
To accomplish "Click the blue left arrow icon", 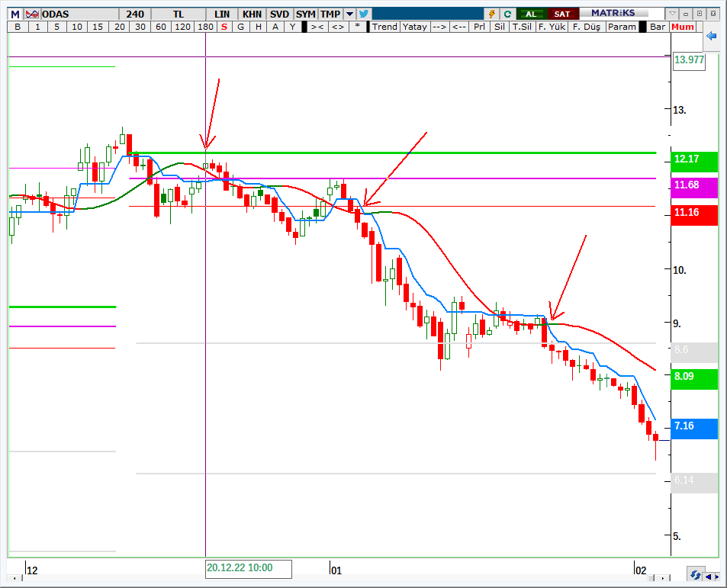I will point(711,36).
